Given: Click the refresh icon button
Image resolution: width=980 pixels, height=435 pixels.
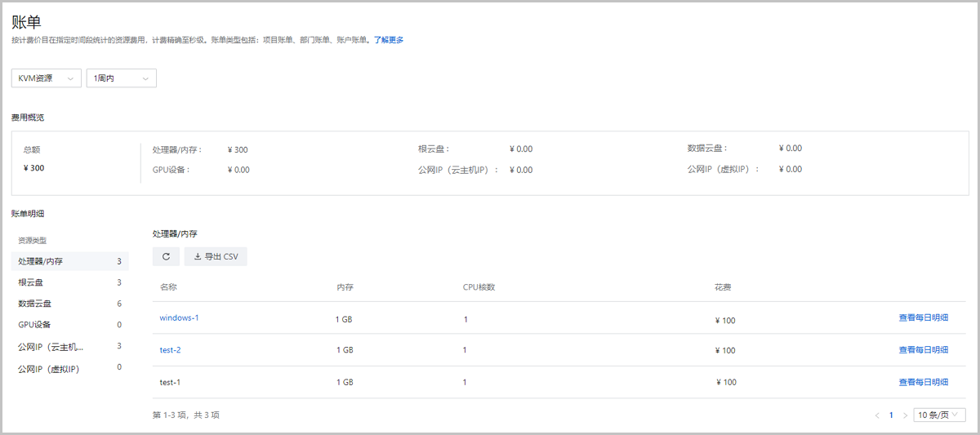Looking at the screenshot, I should [166, 256].
